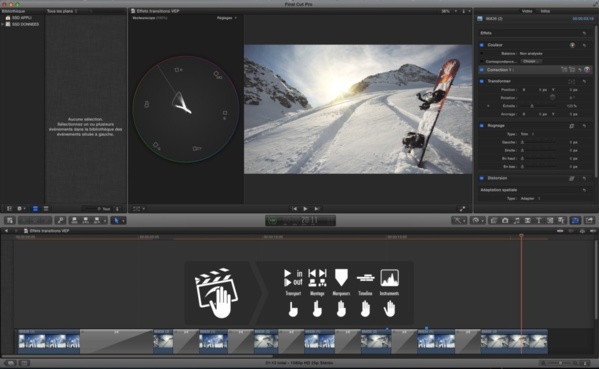This screenshot has height=369, width=599.
Task: Click the Distorsion on-screen controls icon
Action: (x=571, y=178)
